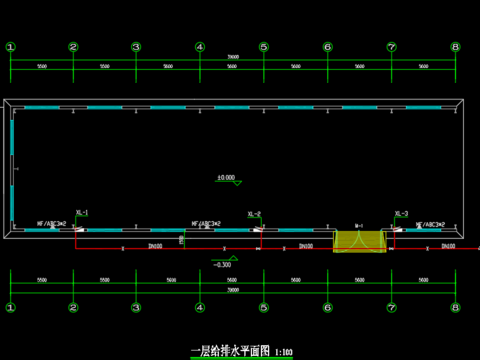Select the drawing title 一层给排水平面图

tap(230, 351)
